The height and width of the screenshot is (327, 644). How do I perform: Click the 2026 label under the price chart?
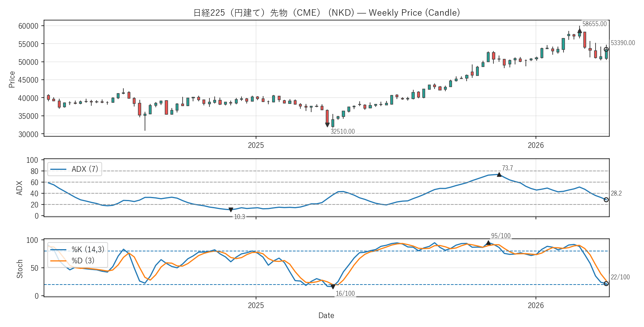point(536,145)
